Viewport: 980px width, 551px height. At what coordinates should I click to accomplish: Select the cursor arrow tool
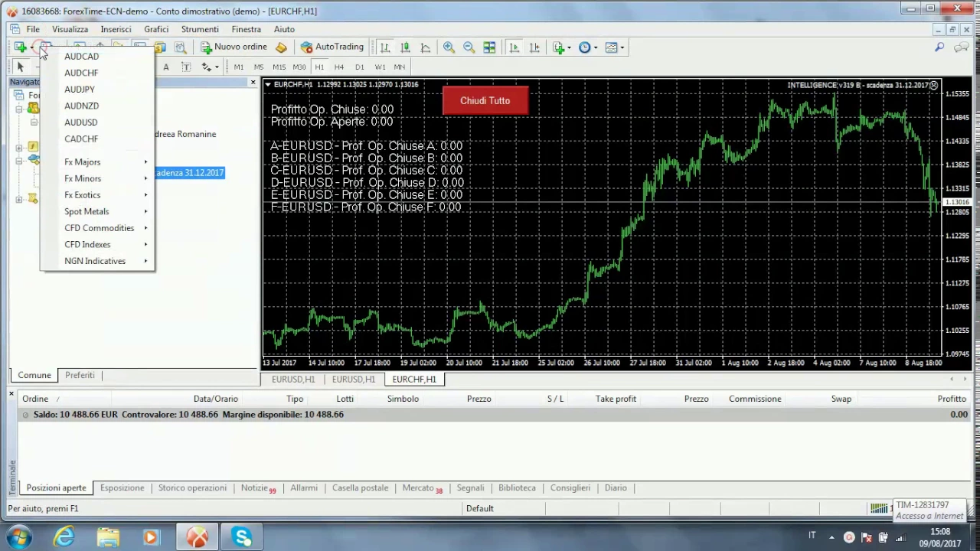(x=21, y=67)
